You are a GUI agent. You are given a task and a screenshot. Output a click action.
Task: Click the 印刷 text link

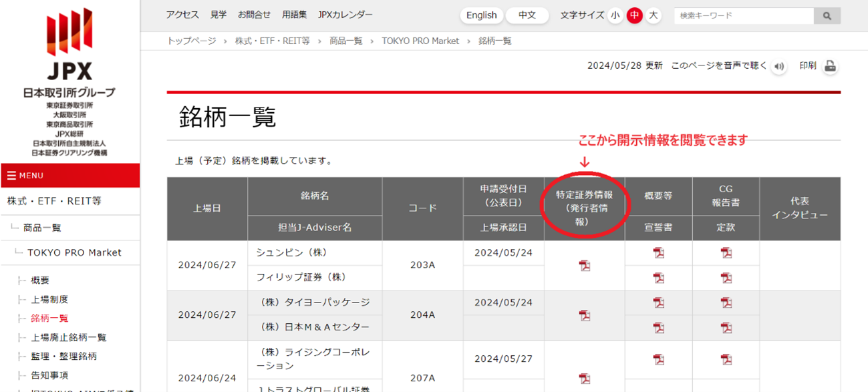pos(808,65)
